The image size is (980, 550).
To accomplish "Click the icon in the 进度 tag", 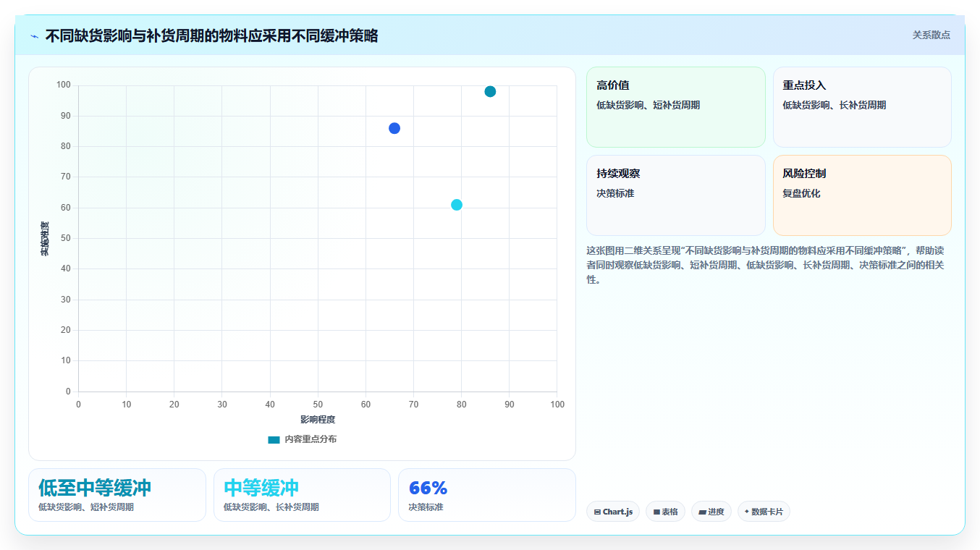I will [702, 512].
